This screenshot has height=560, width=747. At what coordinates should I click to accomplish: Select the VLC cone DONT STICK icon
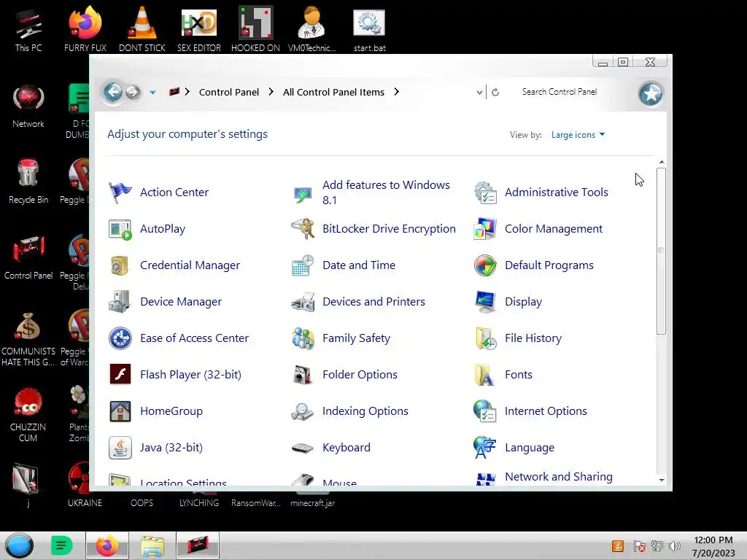(x=142, y=30)
